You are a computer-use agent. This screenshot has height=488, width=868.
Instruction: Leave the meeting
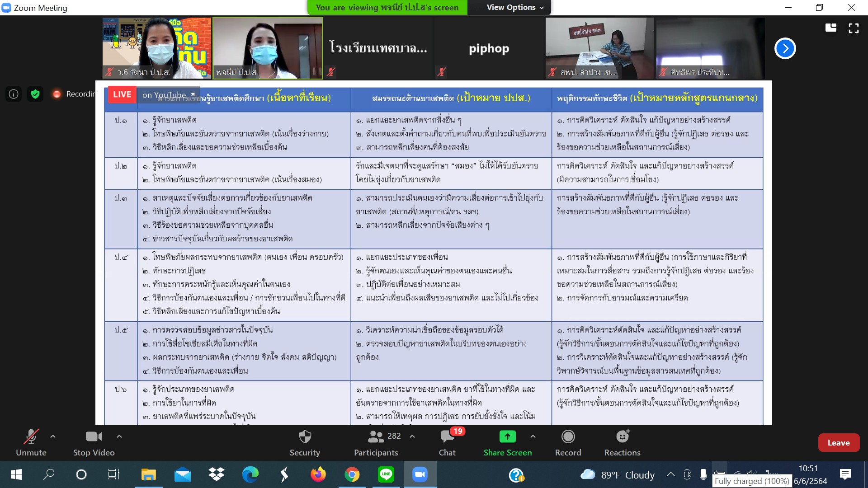(839, 443)
